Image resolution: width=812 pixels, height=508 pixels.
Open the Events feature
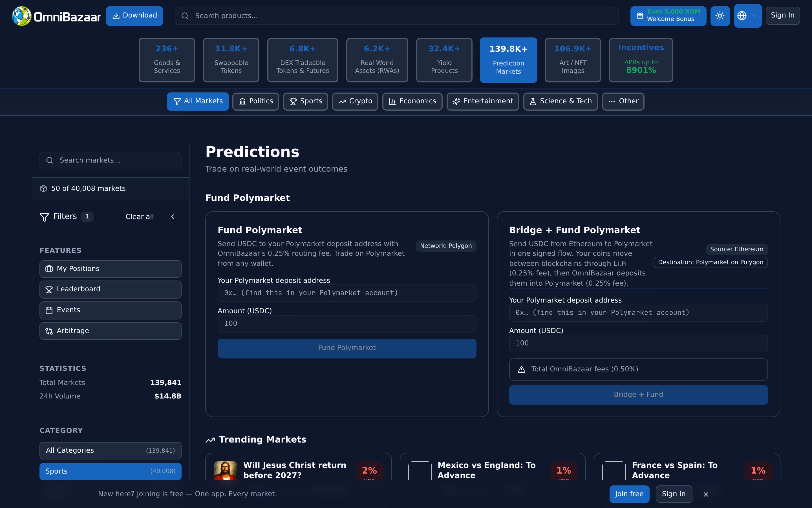click(111, 310)
